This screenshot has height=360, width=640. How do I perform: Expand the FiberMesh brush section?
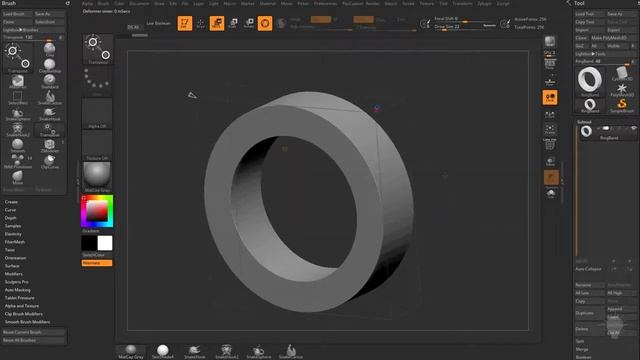(15, 242)
